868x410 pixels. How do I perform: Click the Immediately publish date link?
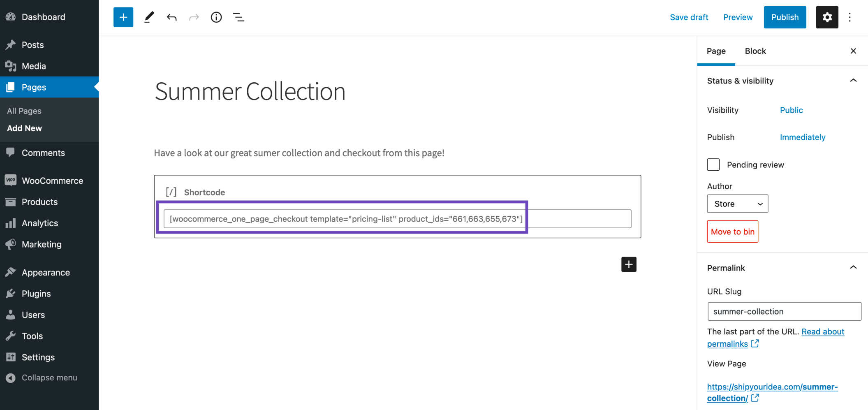click(x=803, y=137)
